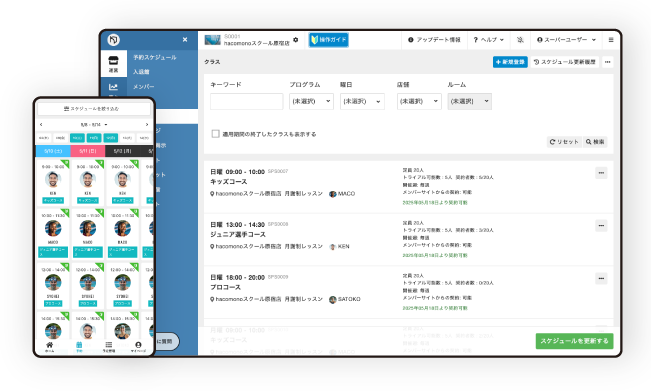Toggle the first unselected day chip on the phone
Screen dimensions: 651x391
pyautogui.click(x=44, y=138)
